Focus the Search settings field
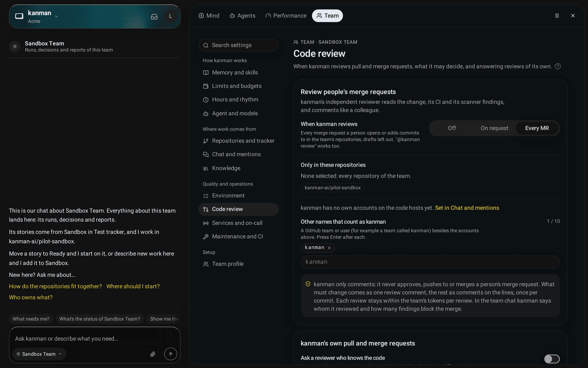Image resolution: width=588 pixels, height=368 pixels. point(238,45)
